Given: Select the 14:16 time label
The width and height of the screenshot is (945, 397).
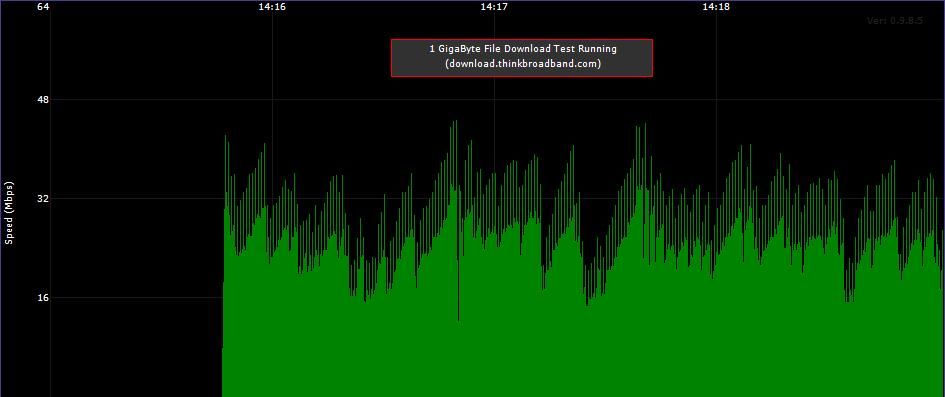Looking at the screenshot, I should tap(272, 7).
